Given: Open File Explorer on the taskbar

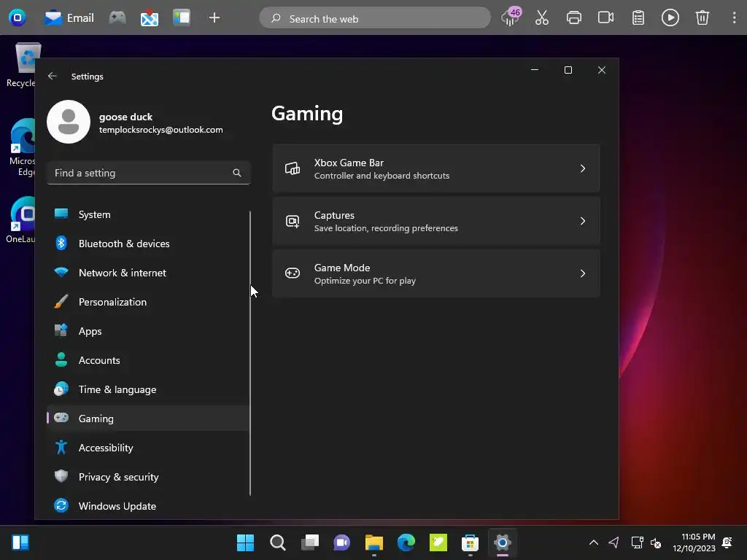Looking at the screenshot, I should click(374, 542).
